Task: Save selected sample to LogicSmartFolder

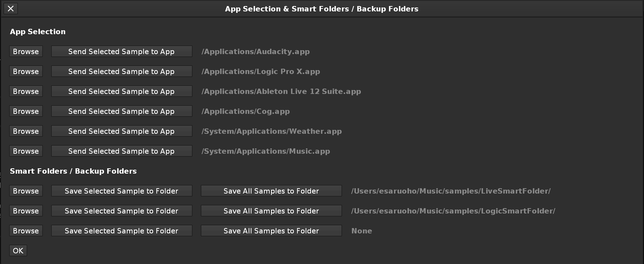Action: [x=121, y=211]
